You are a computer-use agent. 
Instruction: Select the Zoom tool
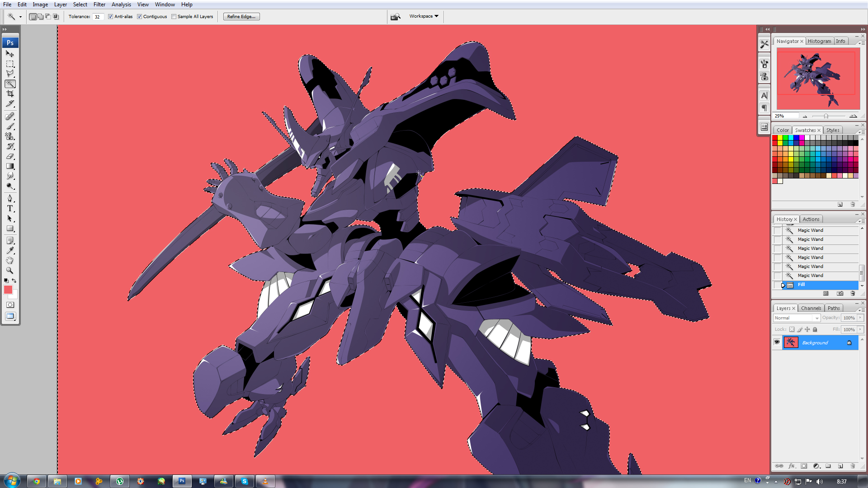point(10,270)
